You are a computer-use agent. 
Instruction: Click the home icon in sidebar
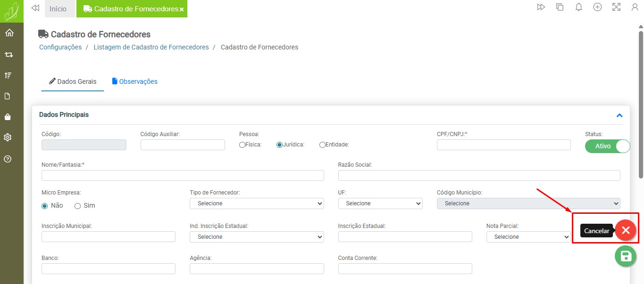tap(9, 33)
